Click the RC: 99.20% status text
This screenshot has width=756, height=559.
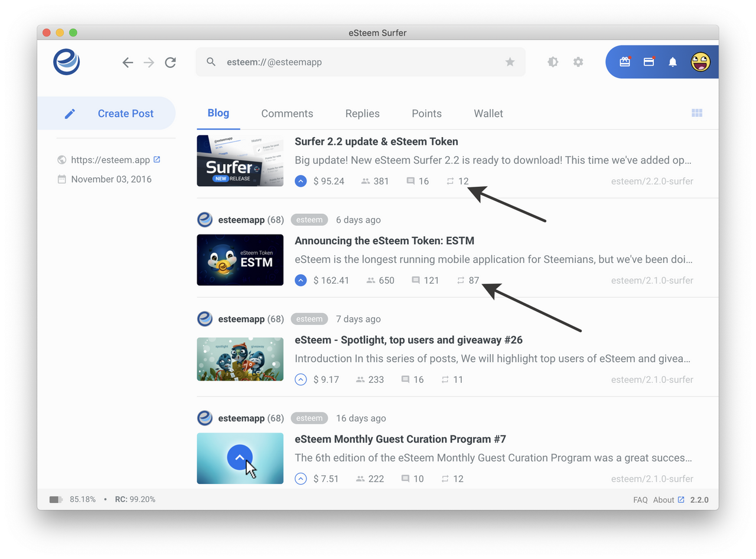point(135,499)
